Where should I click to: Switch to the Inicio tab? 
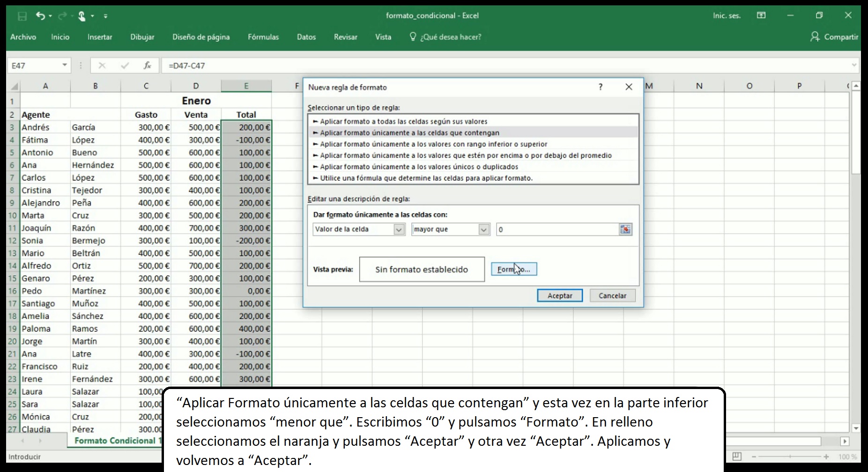pyautogui.click(x=60, y=37)
